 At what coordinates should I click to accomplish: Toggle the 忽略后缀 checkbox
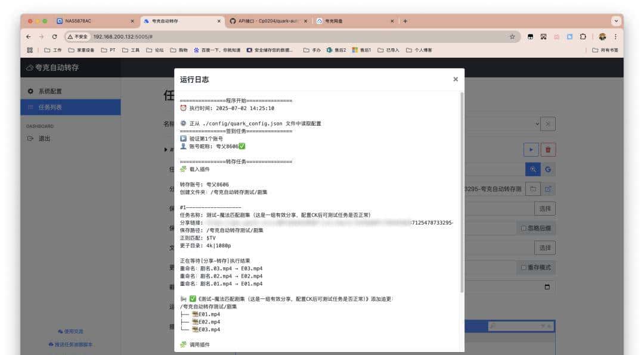pos(524,228)
